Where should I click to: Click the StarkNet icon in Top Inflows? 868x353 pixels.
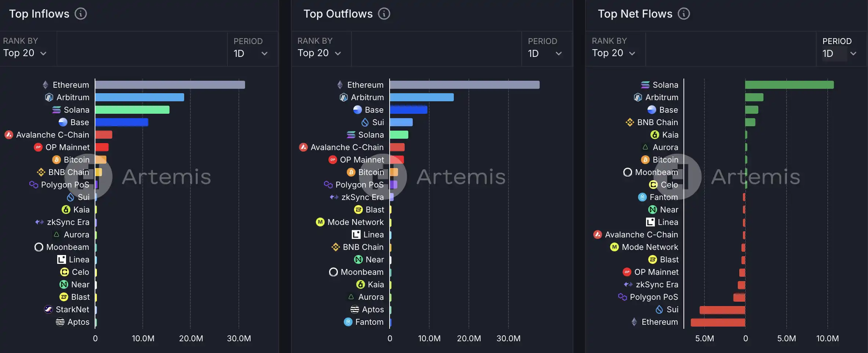[x=48, y=309]
